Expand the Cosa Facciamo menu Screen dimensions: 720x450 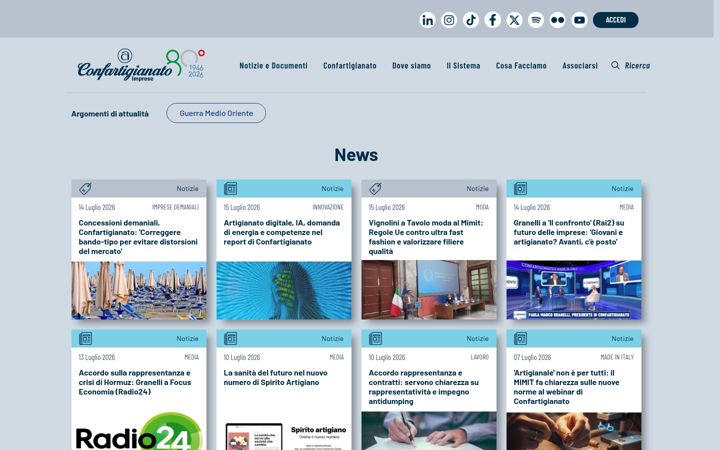click(x=521, y=66)
